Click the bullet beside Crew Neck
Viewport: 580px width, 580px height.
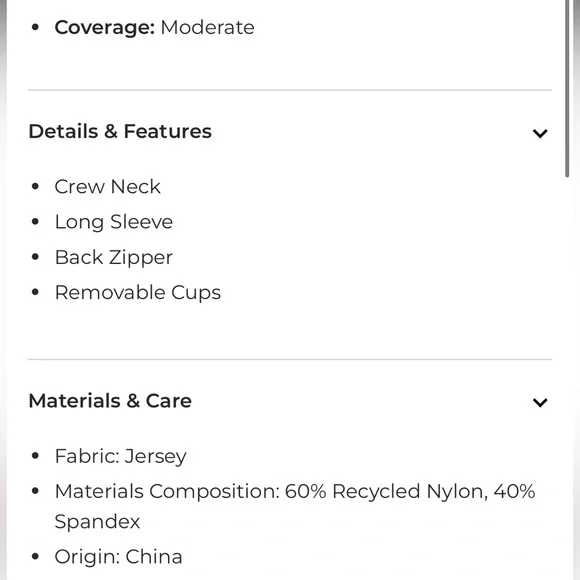[x=36, y=186]
